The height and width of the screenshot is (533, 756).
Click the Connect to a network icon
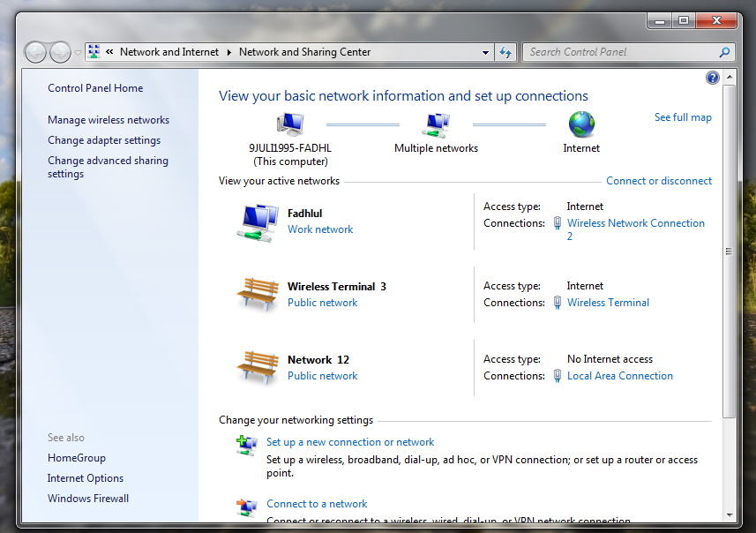(246, 507)
